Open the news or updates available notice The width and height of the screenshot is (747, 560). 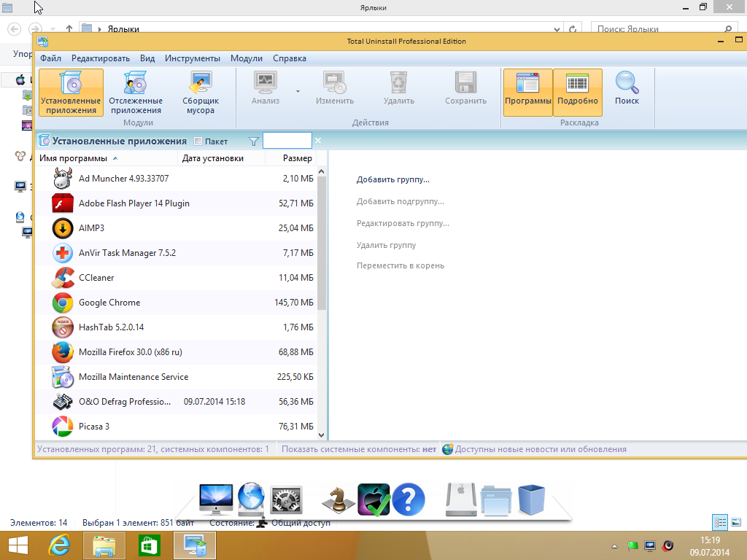coord(535,449)
